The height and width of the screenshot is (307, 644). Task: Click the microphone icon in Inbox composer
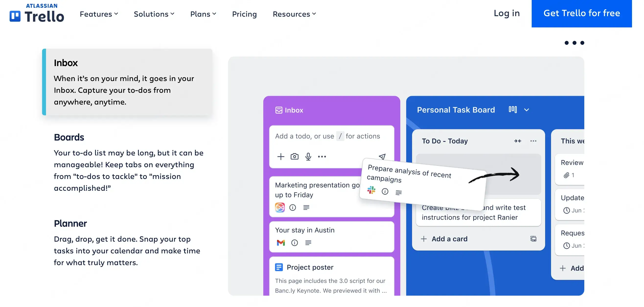(308, 157)
